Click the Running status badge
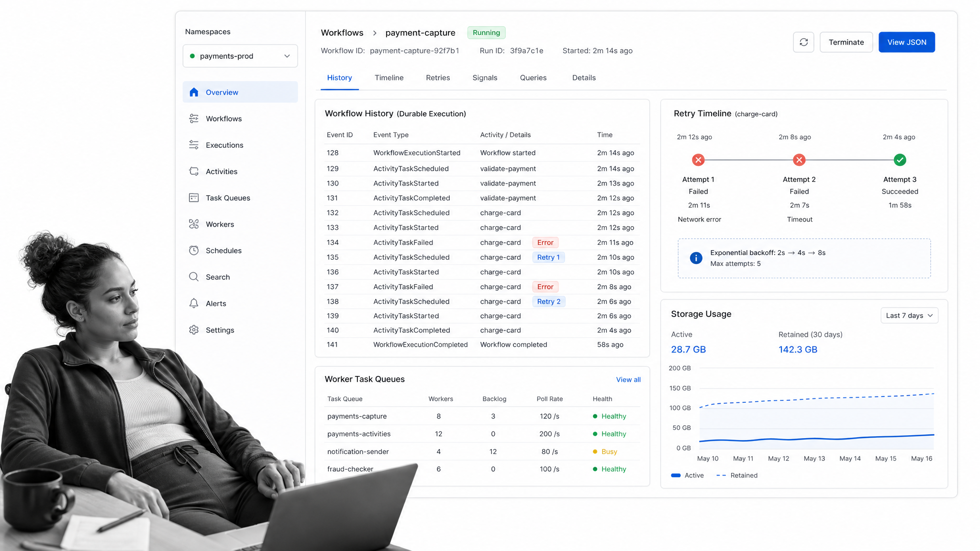 (x=486, y=33)
